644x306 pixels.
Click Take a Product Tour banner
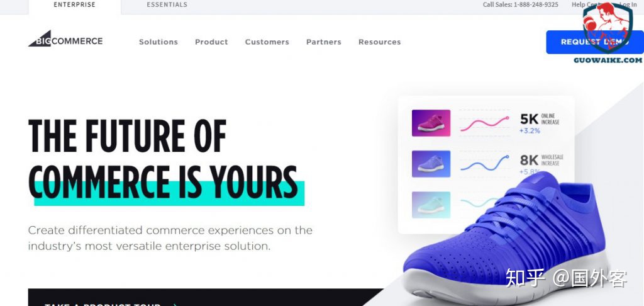pos(206,297)
